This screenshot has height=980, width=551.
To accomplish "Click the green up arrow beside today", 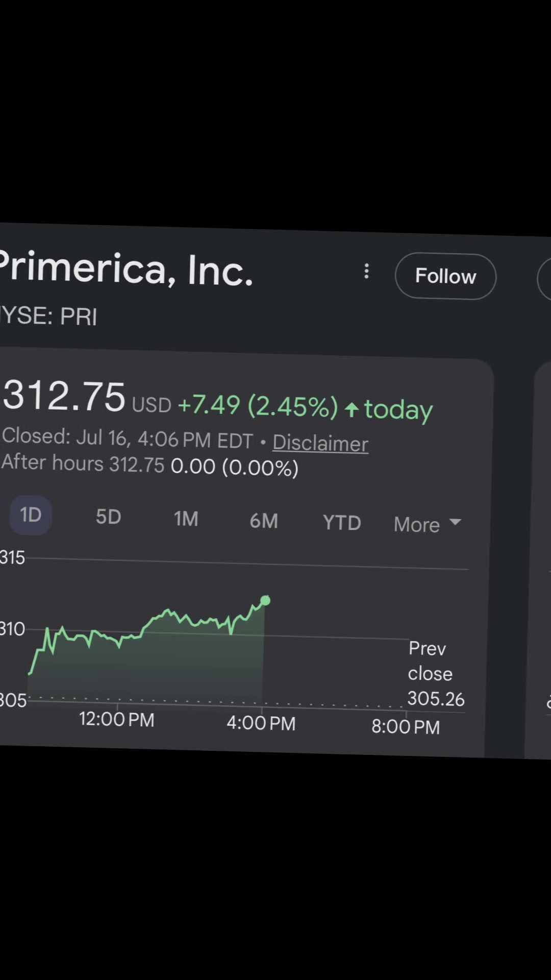I will [x=352, y=409].
